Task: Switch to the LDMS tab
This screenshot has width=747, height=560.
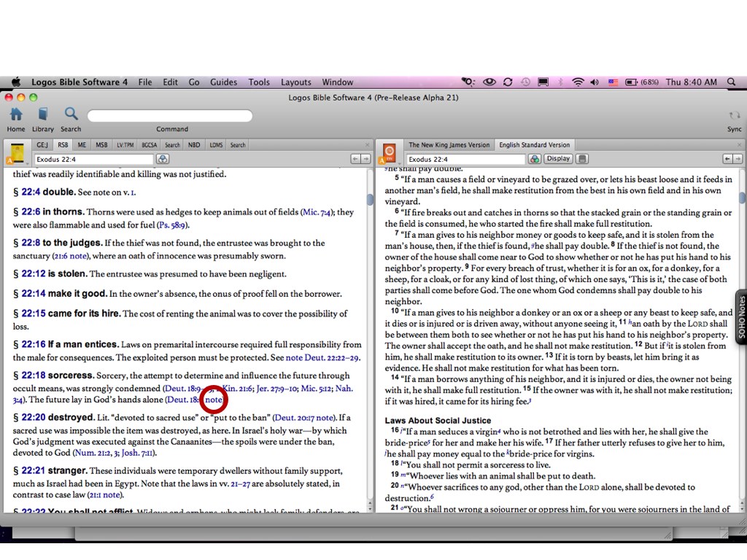Action: click(216, 145)
